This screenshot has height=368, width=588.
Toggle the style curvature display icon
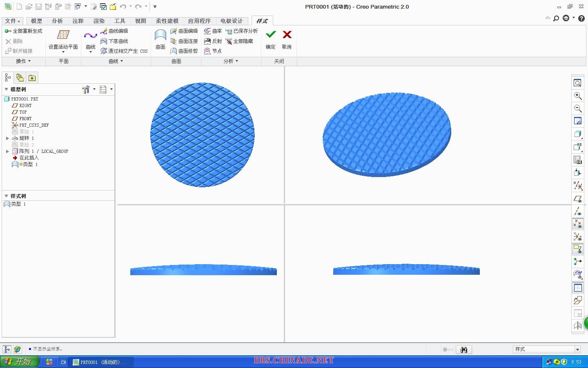tap(577, 275)
